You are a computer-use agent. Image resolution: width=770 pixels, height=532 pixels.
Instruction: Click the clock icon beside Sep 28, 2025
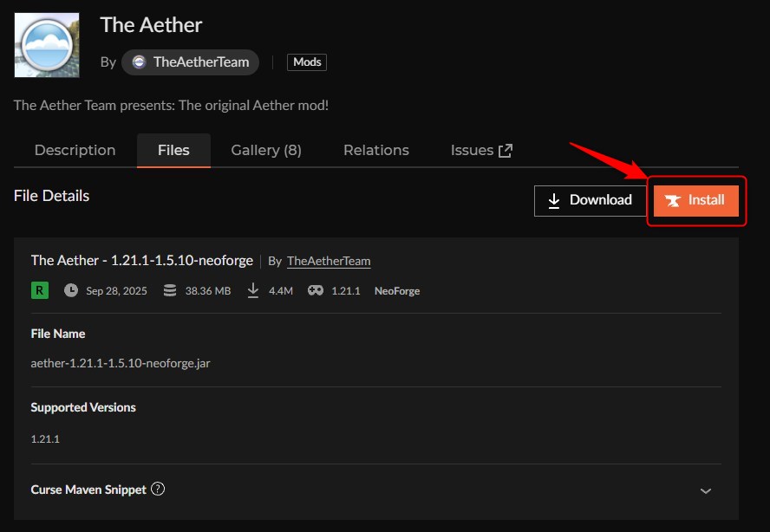coord(71,290)
